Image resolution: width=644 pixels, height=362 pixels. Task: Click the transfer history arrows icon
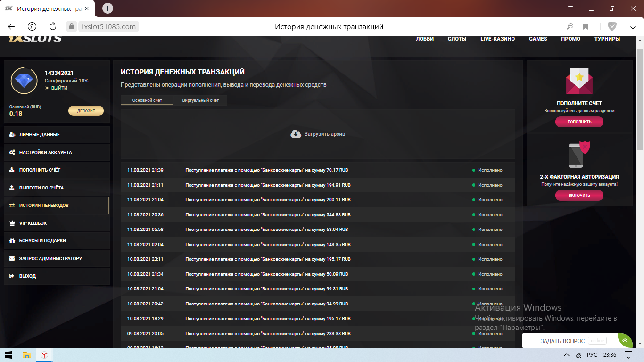(12, 206)
